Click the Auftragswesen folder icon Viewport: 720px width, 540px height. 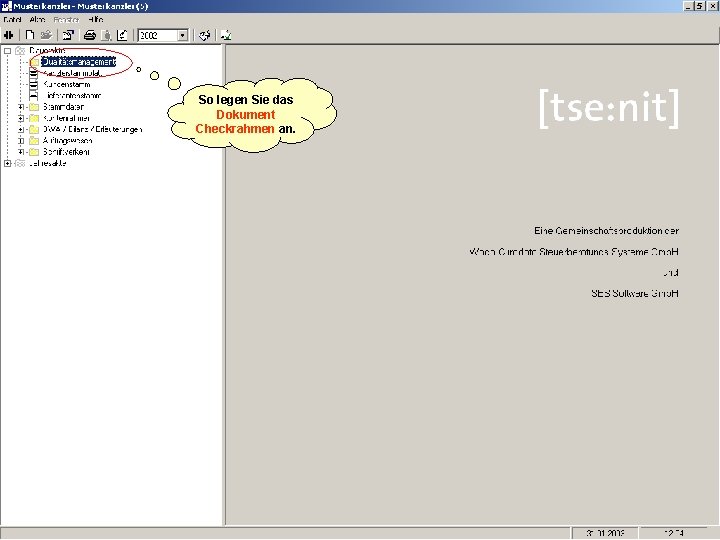[34, 141]
